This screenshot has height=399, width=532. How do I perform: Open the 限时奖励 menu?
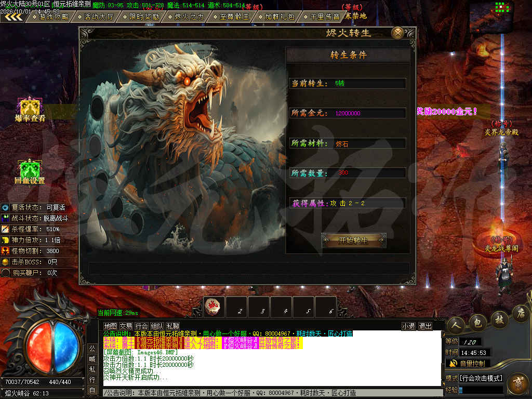141,17
